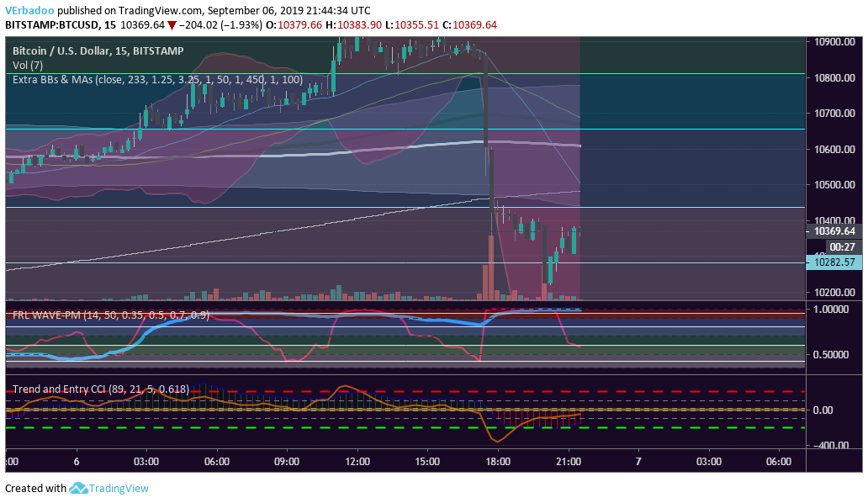Click the 12:00 time axis label
Image resolution: width=868 pixels, height=503 pixels.
(357, 462)
